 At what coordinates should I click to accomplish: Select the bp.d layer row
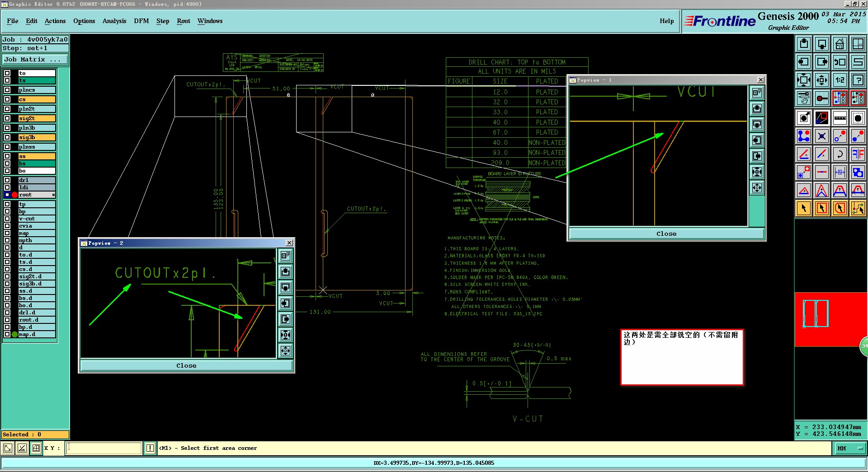37,327
